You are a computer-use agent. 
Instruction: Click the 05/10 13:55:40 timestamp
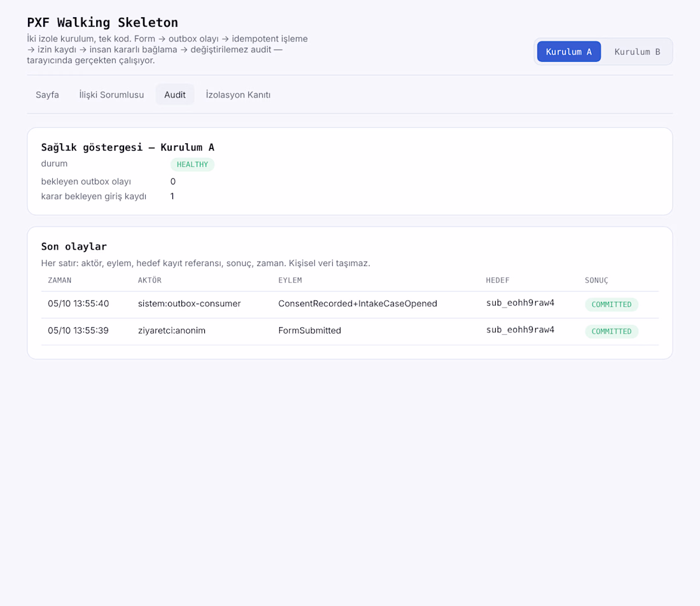78,304
